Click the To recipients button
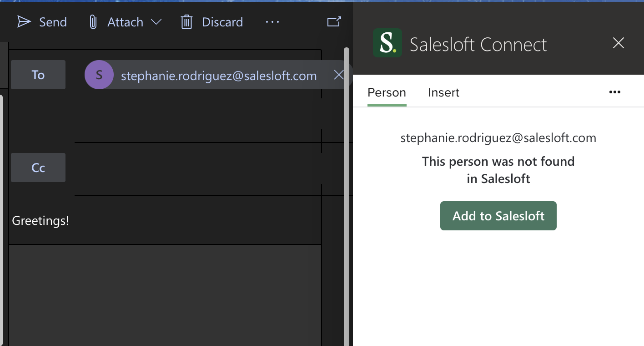The height and width of the screenshot is (346, 644). (38, 75)
